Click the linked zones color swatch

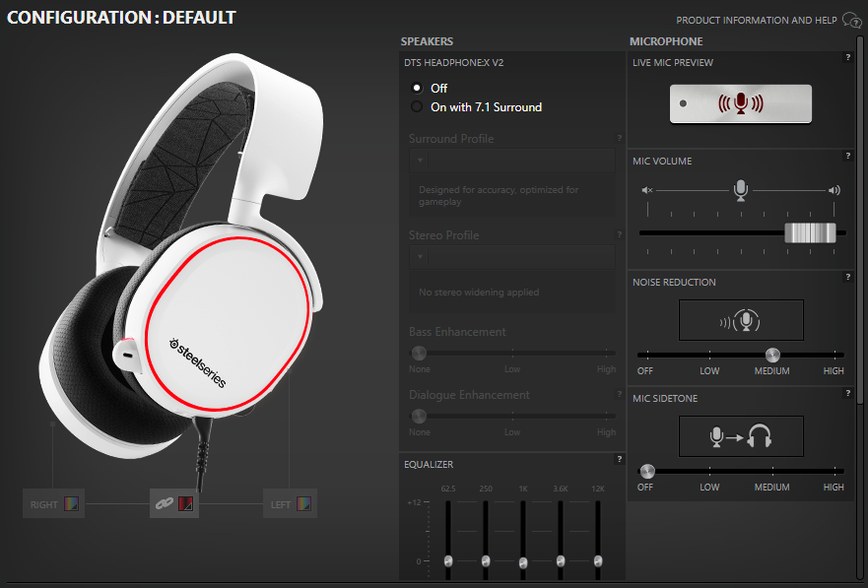[185, 504]
